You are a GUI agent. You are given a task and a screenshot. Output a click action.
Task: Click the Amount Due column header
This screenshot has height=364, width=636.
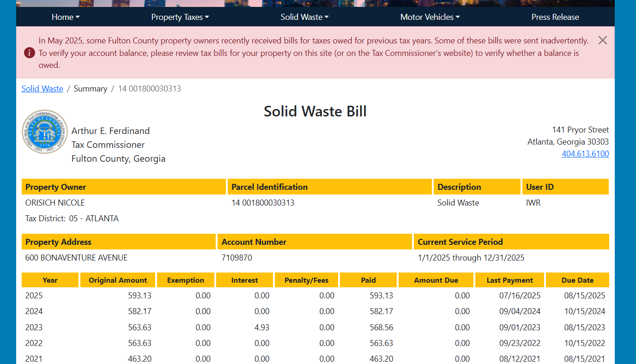click(x=436, y=280)
